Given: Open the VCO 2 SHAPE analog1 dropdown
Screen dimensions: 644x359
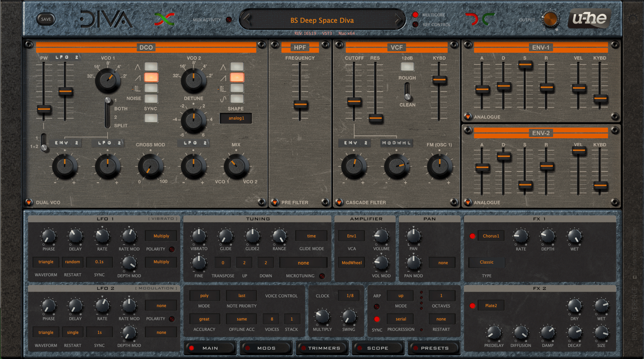Looking at the screenshot, I should [236, 118].
